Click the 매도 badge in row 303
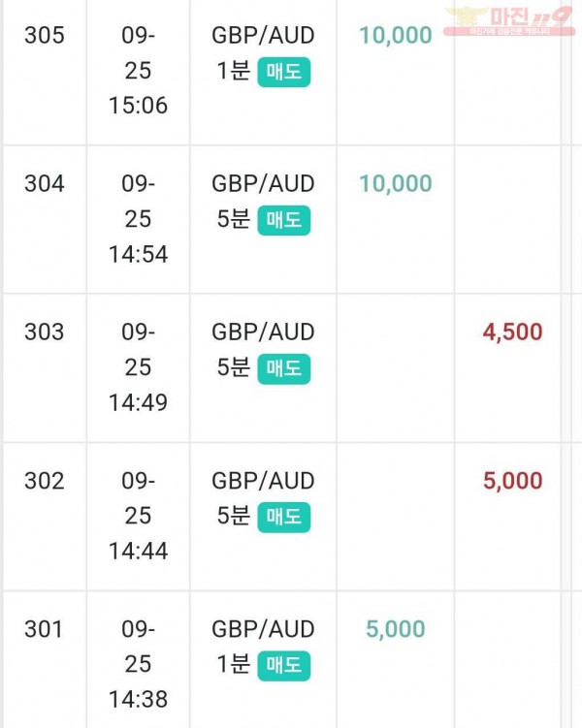Image resolution: width=582 pixels, height=728 pixels. click(x=284, y=368)
